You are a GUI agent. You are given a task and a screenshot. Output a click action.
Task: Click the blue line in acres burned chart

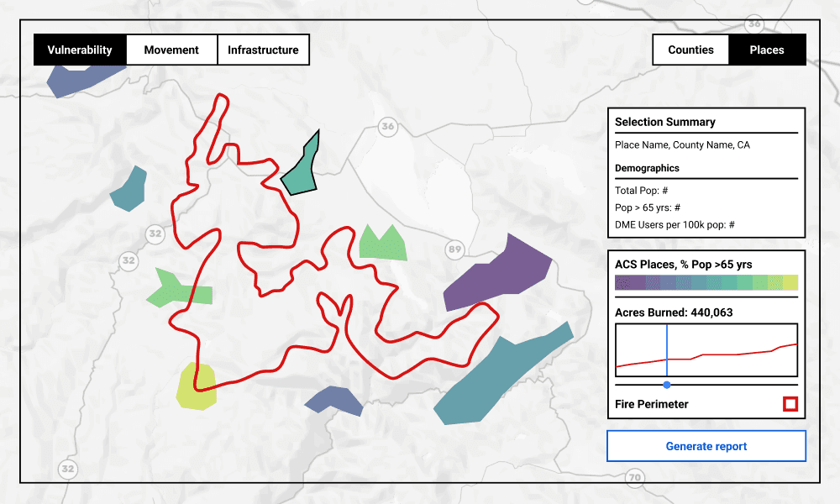(667, 350)
